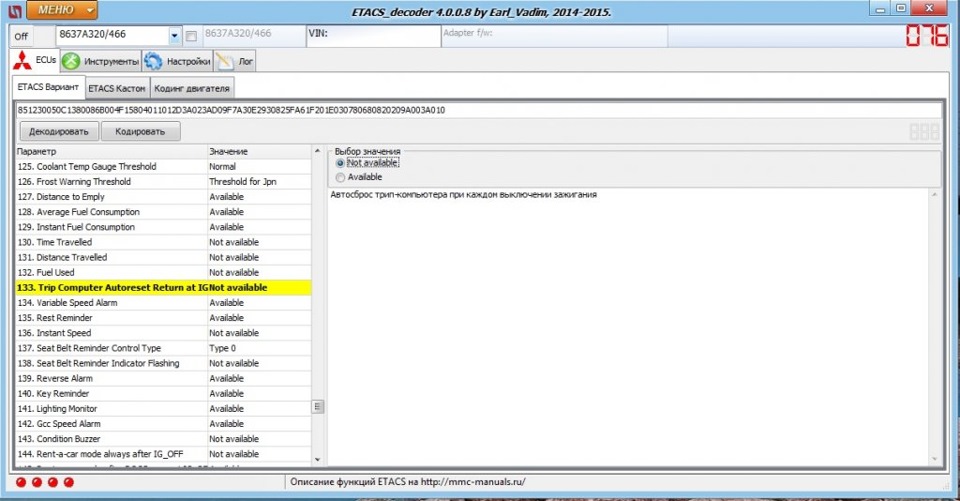Select row 125. Coolant Temp Gauge Threshold
The width and height of the screenshot is (960, 501).
163,167
